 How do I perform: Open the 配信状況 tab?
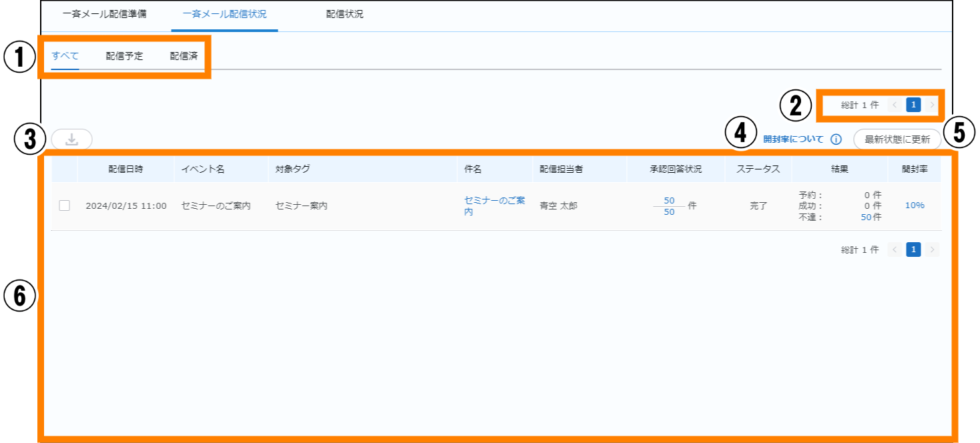click(344, 14)
